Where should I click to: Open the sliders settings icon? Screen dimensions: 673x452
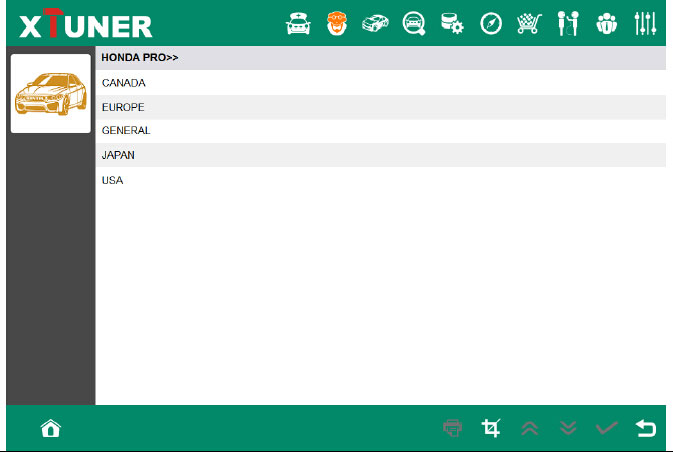645,24
